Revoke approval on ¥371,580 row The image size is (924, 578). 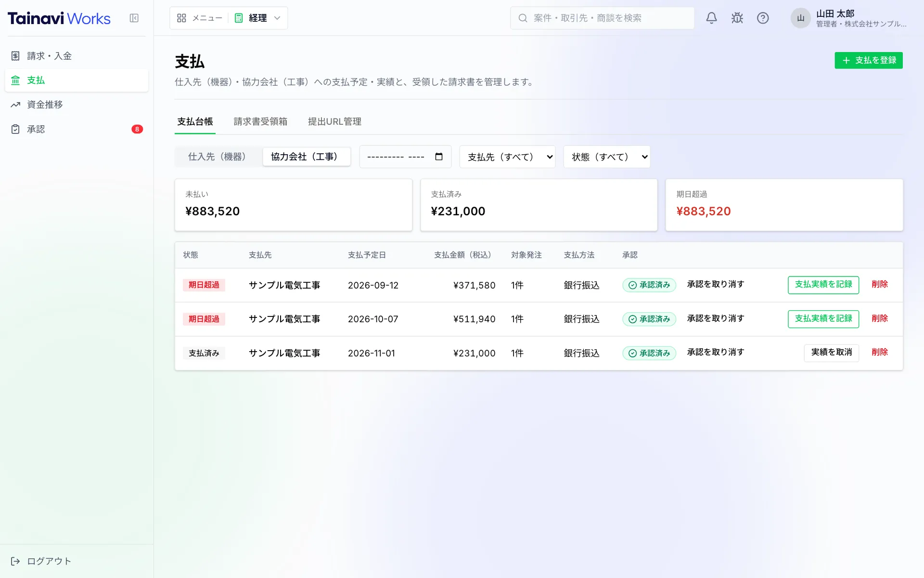716,285
